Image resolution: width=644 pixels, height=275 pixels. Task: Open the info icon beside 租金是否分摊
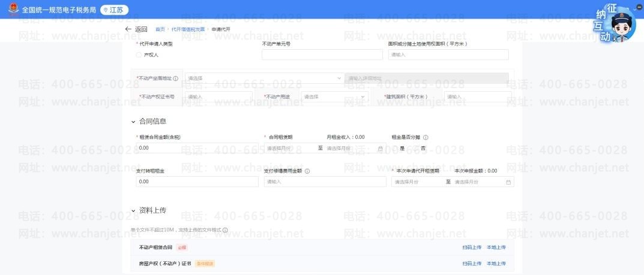click(426, 138)
